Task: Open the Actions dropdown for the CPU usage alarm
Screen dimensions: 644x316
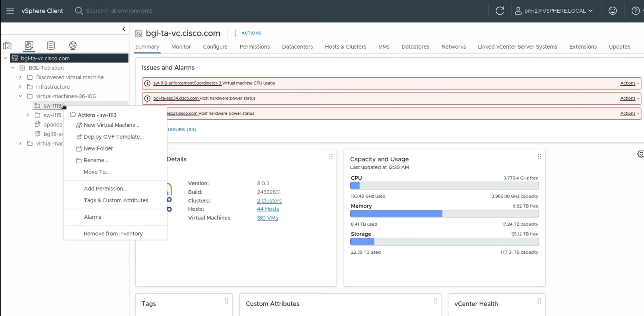Action: [x=629, y=83]
